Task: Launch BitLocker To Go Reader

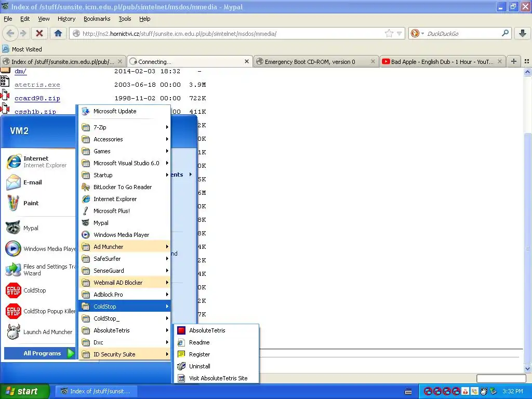Action: [125, 187]
